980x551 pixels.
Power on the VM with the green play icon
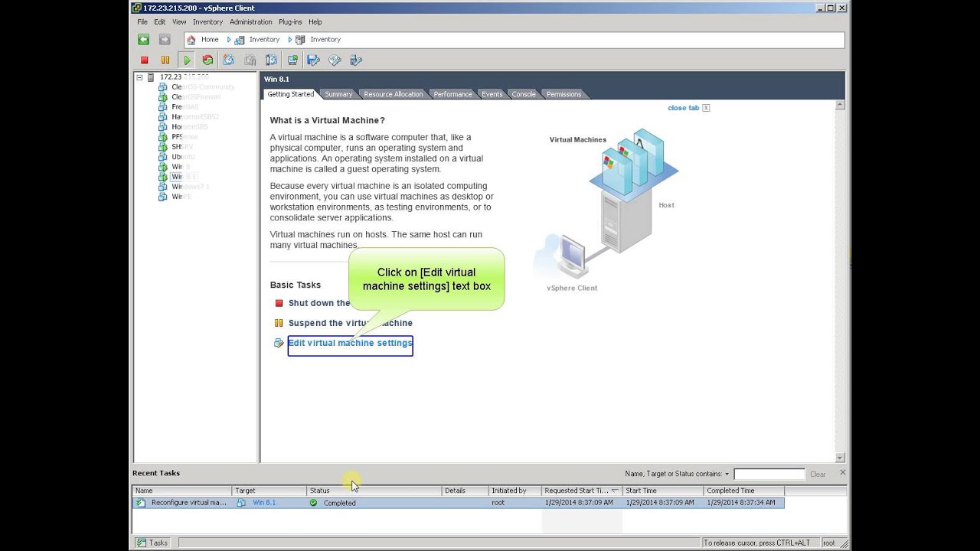[x=187, y=60]
